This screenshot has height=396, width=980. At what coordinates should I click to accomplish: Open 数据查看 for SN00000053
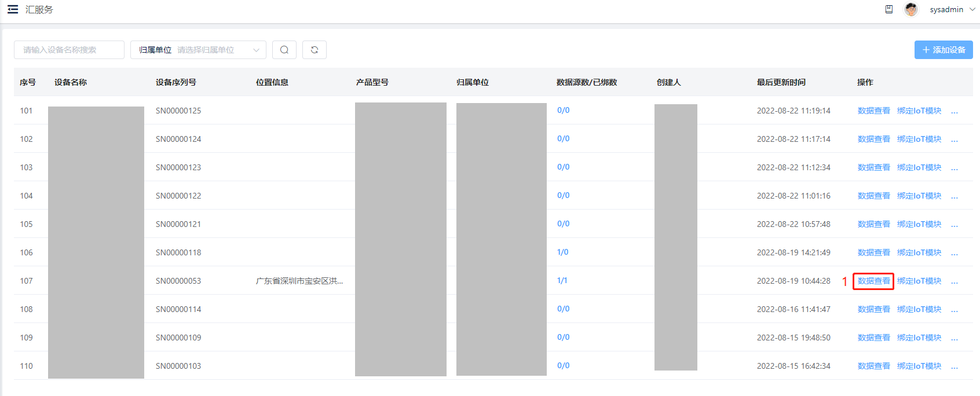point(873,281)
